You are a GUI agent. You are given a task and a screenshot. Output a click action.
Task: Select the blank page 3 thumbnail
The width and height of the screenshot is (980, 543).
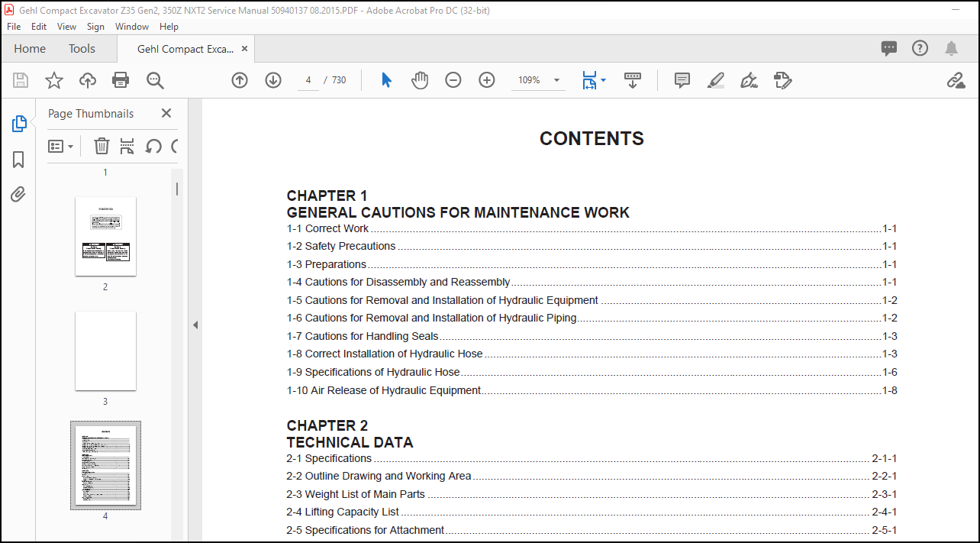tap(105, 351)
